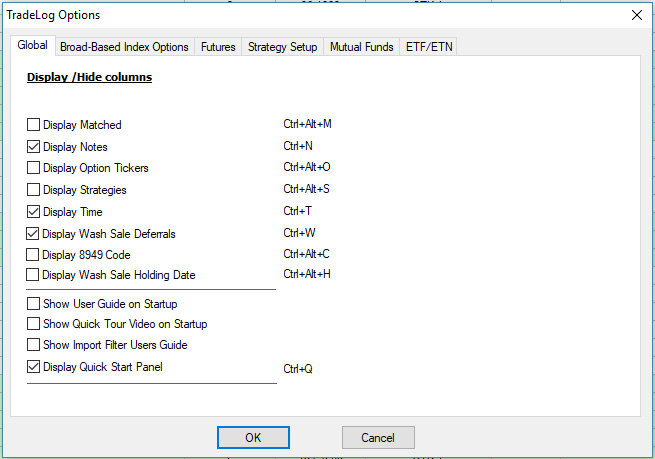Open the Futures tab
The height and width of the screenshot is (459, 655).
[x=218, y=47]
